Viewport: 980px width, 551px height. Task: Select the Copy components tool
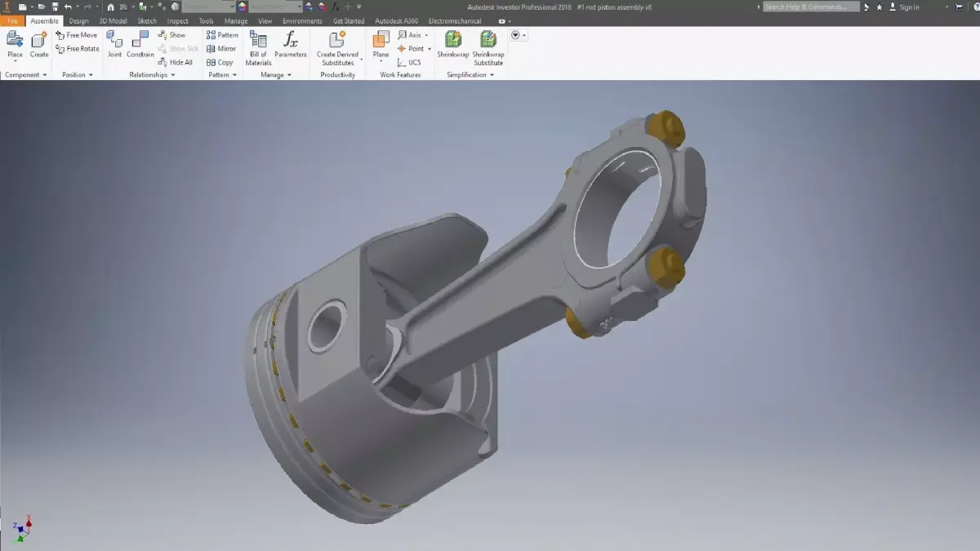(x=220, y=62)
